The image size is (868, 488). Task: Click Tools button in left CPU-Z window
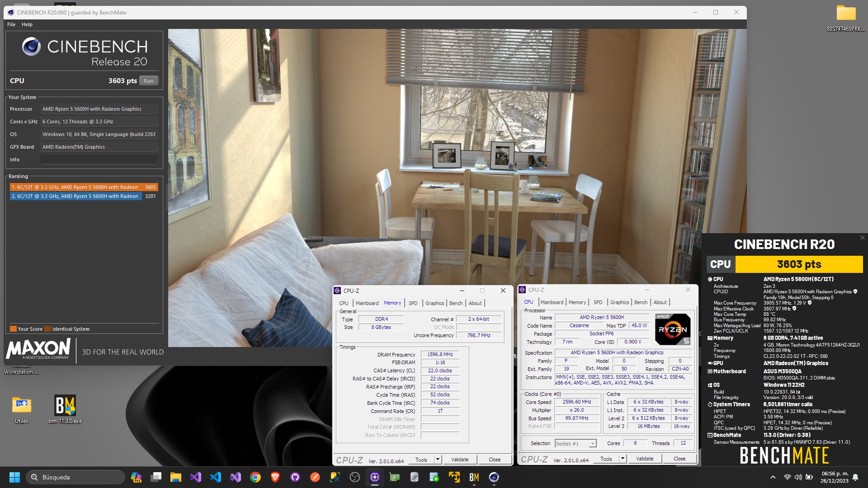pyautogui.click(x=421, y=460)
